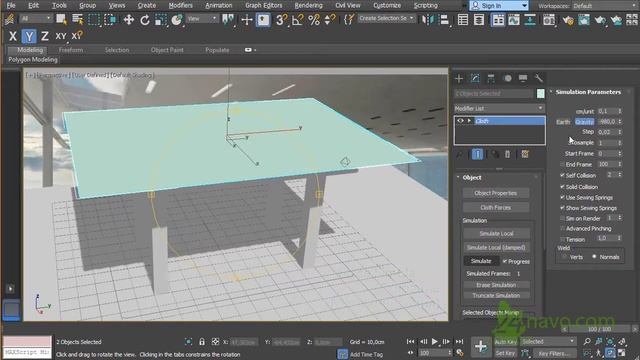Screen dimensions: 640x360
Task: Click the Zoom magnifier viewport control
Action: coord(587,341)
